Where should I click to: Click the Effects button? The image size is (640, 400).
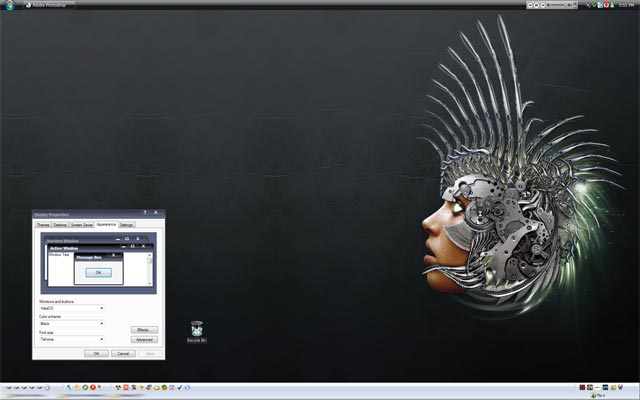coord(144,329)
